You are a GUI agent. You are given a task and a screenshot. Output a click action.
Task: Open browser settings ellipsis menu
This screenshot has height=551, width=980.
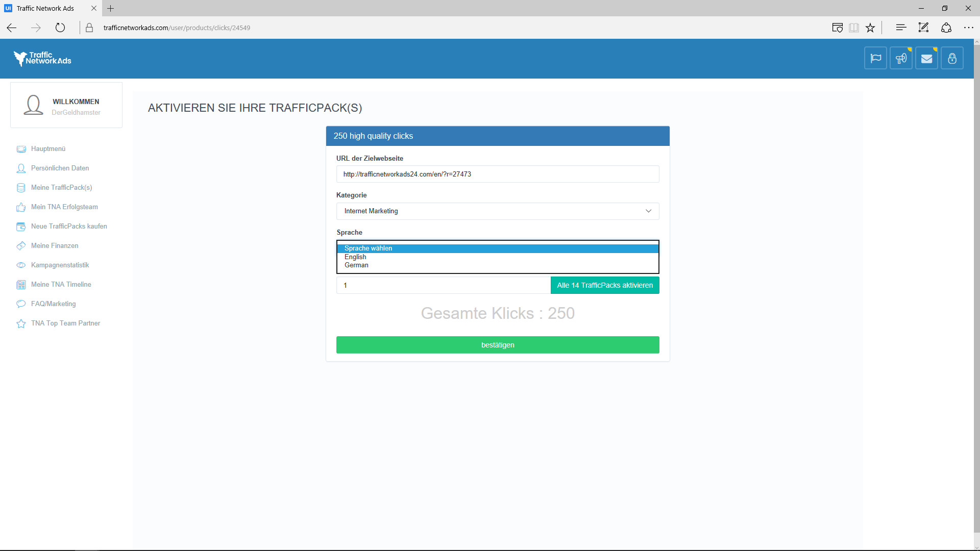(968, 28)
